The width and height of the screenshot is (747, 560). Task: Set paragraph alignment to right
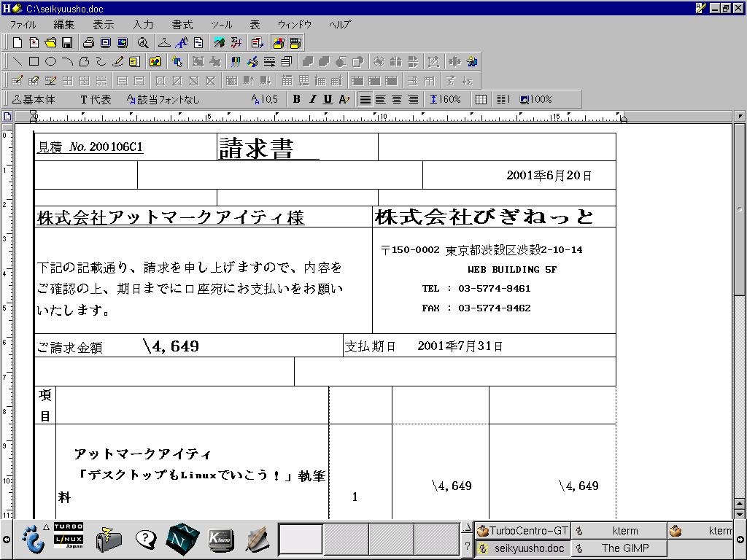[x=413, y=99]
